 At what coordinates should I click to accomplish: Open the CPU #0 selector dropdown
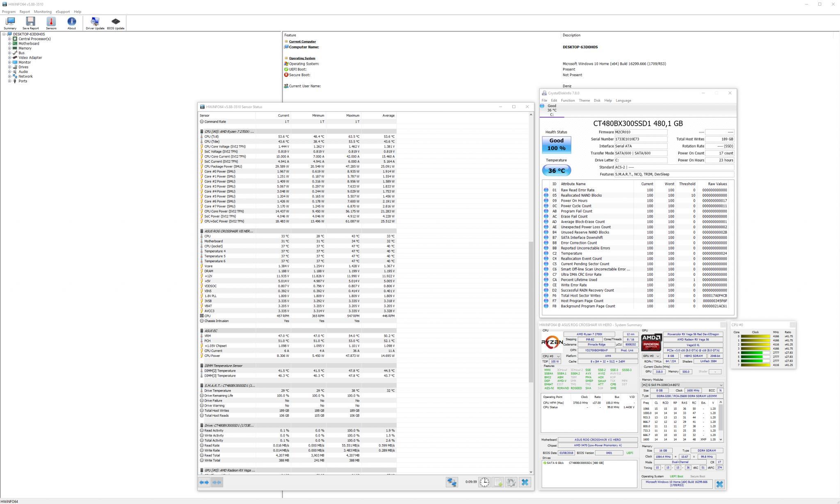coord(551,356)
